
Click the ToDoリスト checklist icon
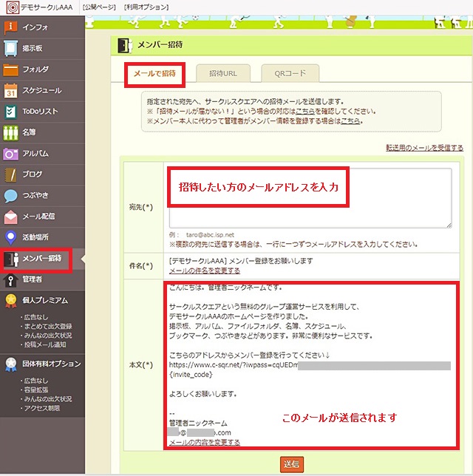10,112
